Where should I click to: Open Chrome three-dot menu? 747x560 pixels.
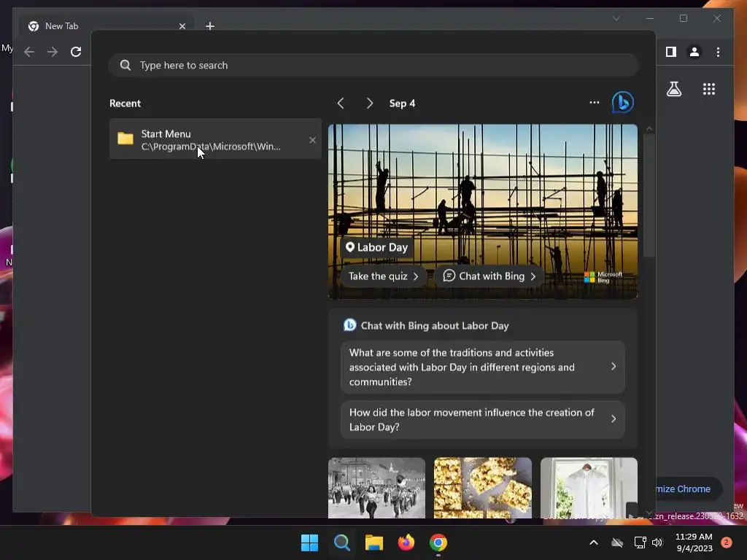pos(718,52)
